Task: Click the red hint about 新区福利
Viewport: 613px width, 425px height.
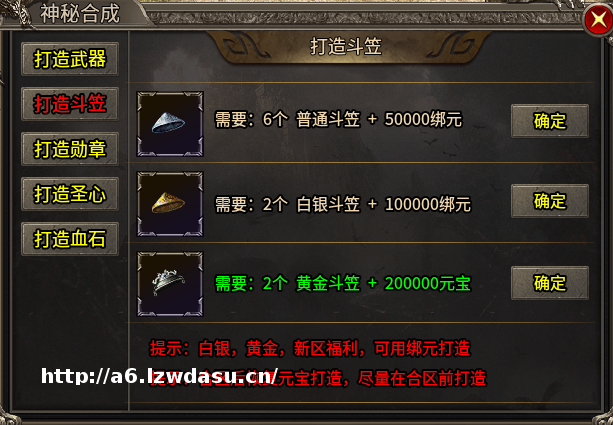Action: tap(310, 348)
